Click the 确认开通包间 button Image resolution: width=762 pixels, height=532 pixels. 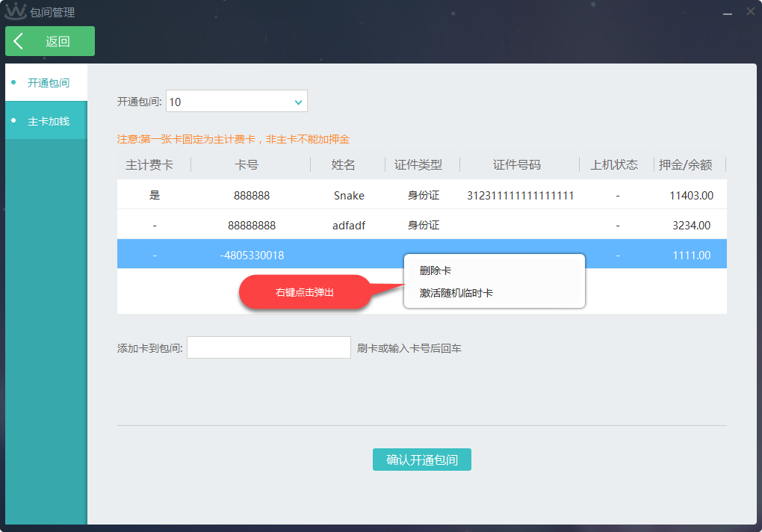click(x=422, y=460)
